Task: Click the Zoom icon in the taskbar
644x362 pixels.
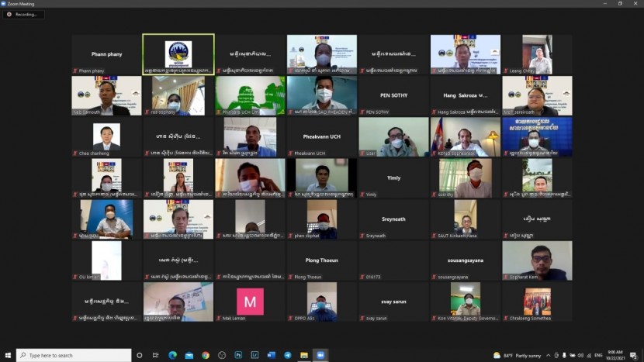Action: 320,355
